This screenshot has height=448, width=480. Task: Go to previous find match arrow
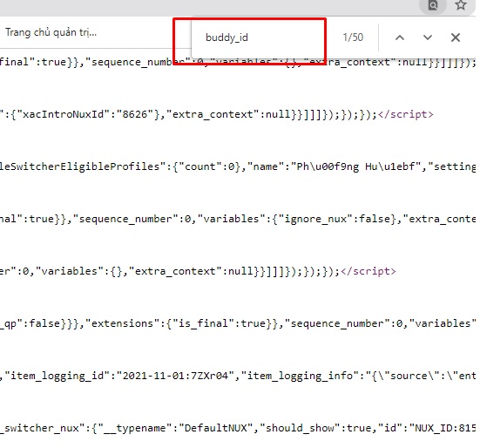coord(400,37)
